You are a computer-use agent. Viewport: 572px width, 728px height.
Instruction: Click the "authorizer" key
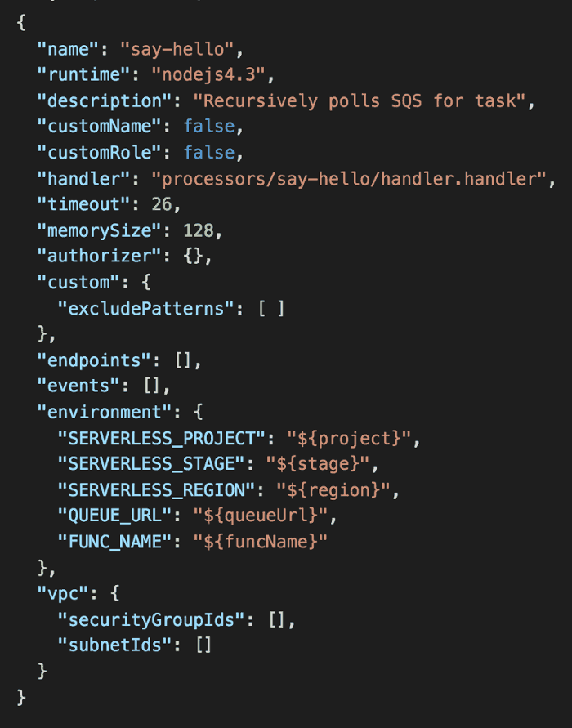(x=99, y=257)
